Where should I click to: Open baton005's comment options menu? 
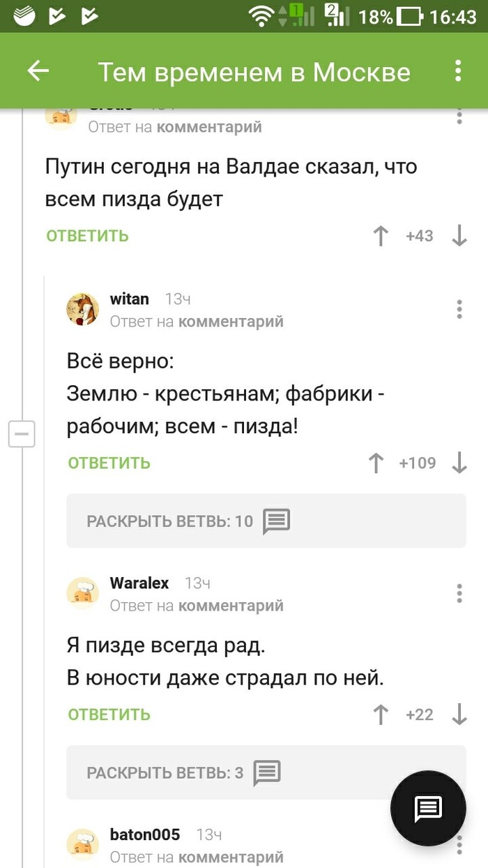459,844
